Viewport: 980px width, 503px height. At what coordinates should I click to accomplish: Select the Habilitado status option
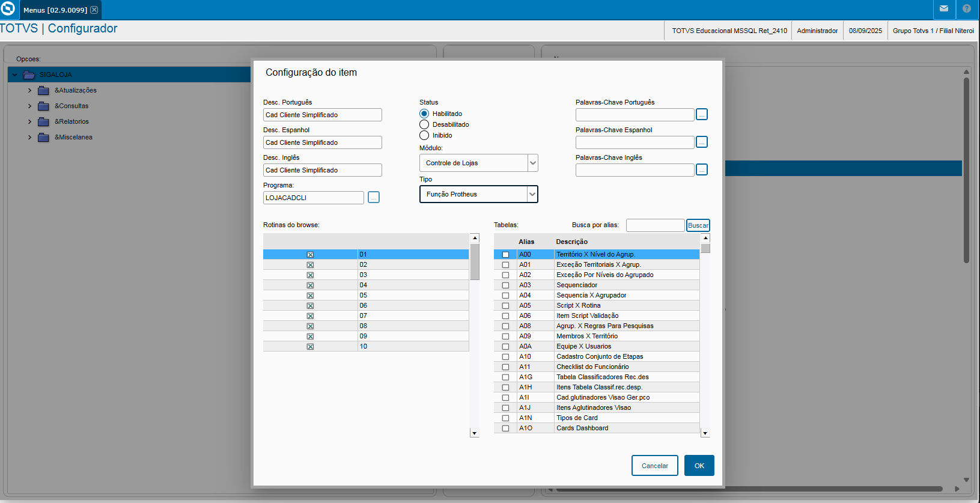click(x=424, y=114)
